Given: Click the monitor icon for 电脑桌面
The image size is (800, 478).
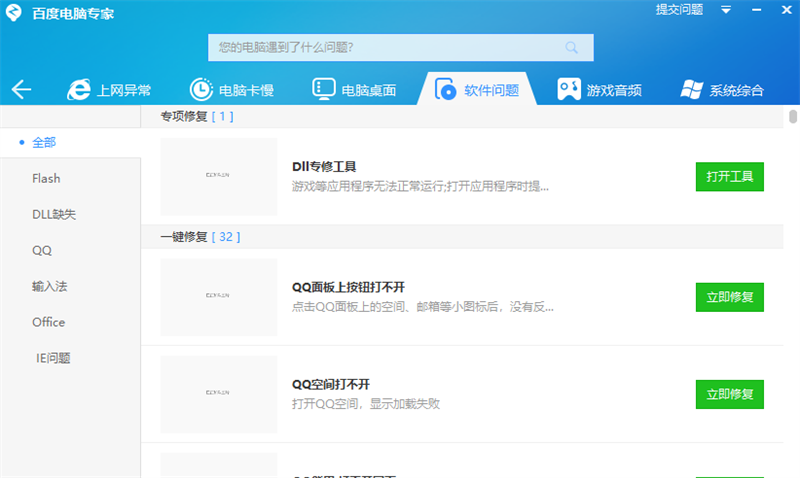Looking at the screenshot, I should 323,89.
